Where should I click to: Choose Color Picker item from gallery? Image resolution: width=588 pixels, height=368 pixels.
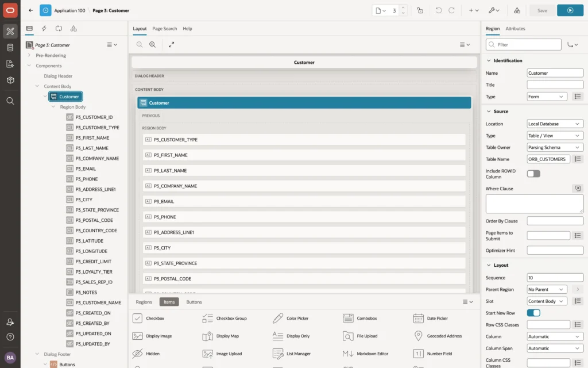click(291, 319)
